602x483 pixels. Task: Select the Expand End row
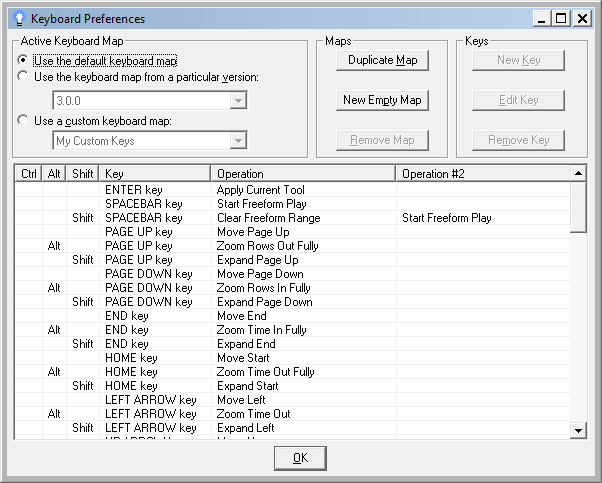click(x=293, y=344)
